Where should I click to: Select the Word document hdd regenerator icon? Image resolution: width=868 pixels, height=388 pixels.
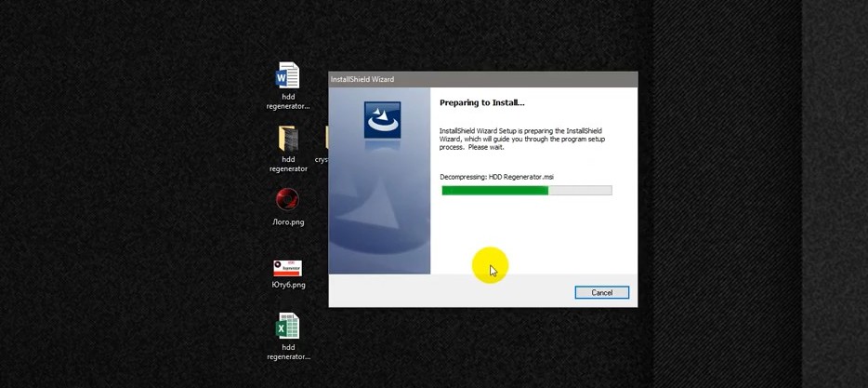(287, 75)
